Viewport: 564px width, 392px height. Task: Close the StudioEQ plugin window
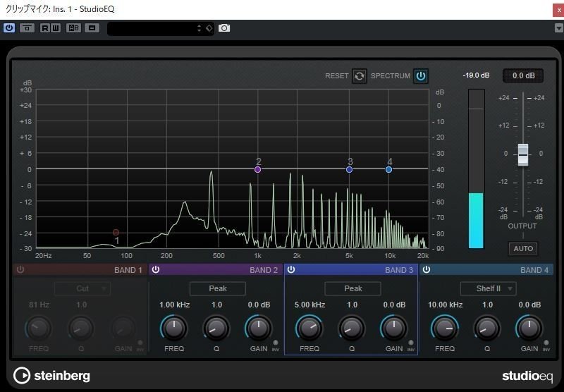click(558, 10)
